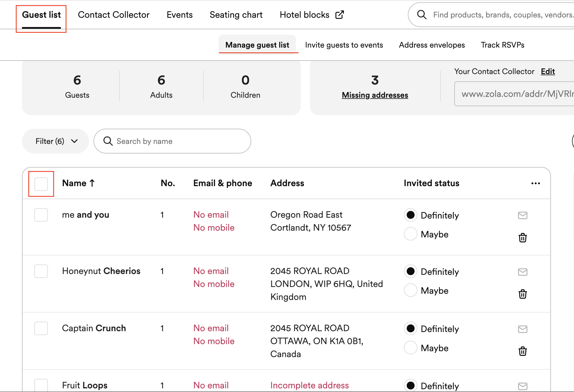Click the Contact Collector navigation item

(x=114, y=14)
